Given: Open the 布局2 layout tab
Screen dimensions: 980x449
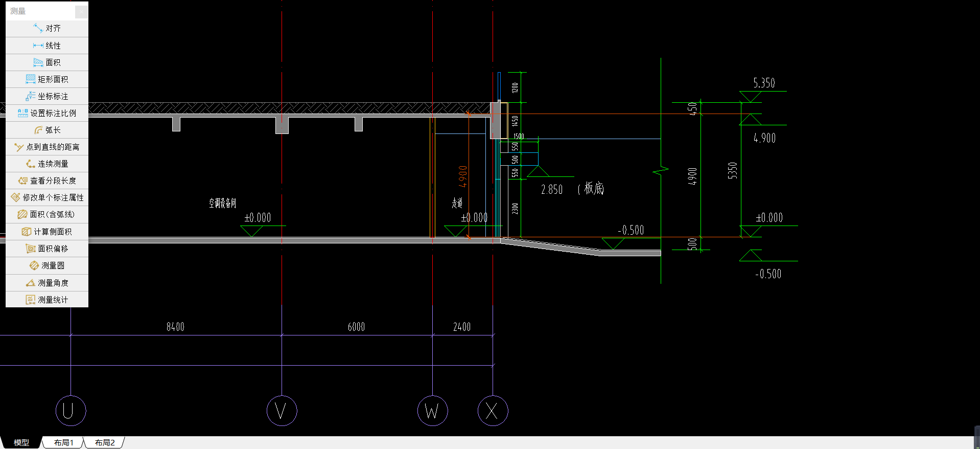Looking at the screenshot, I should coord(105,442).
